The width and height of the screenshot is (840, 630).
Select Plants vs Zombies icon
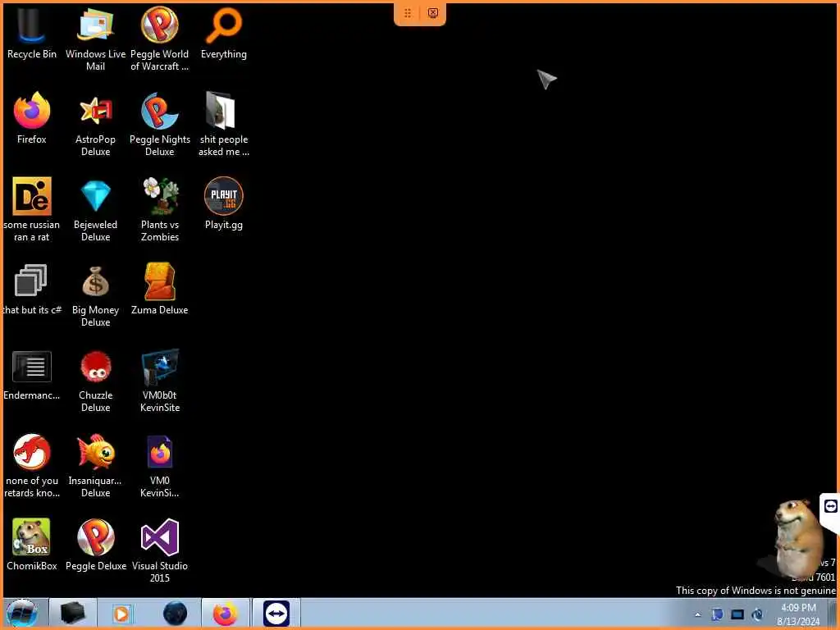coord(160,209)
